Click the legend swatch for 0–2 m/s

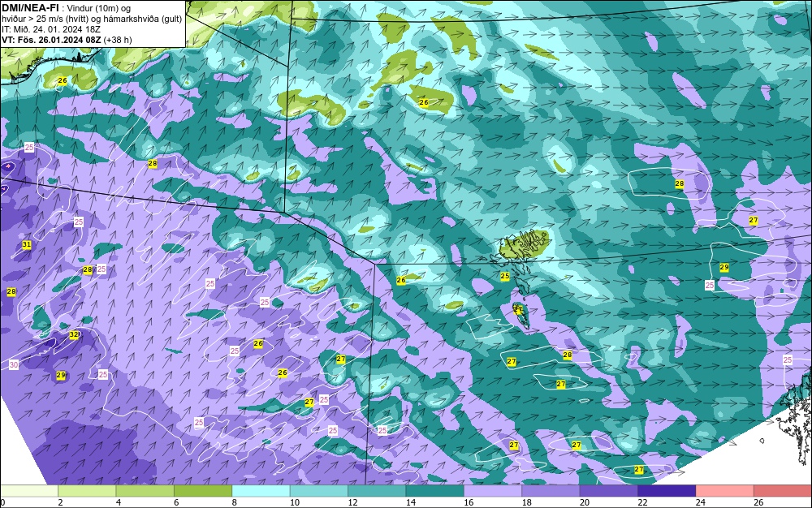pos(29,491)
